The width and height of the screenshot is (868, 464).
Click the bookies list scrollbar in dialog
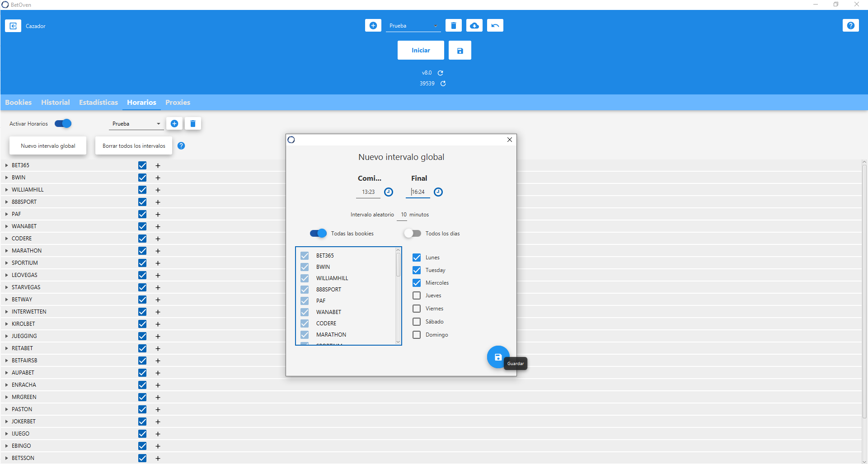pyautogui.click(x=398, y=264)
